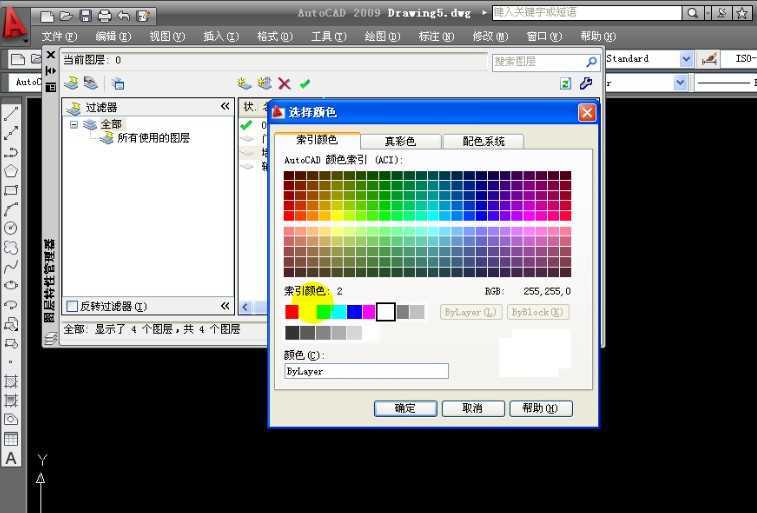Select the Circle draw tool
Image resolution: width=757 pixels, height=513 pixels.
[11, 228]
